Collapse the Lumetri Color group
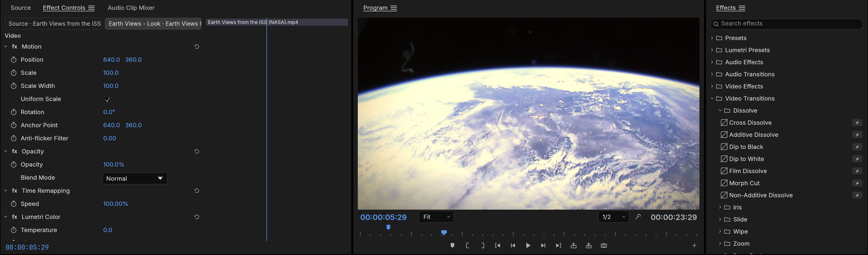The height and width of the screenshot is (255, 868). [5, 217]
